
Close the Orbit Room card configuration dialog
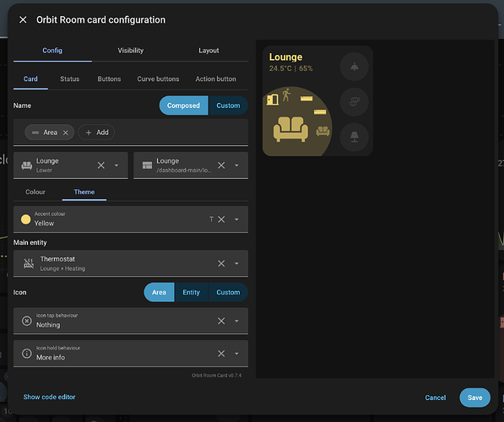point(23,20)
